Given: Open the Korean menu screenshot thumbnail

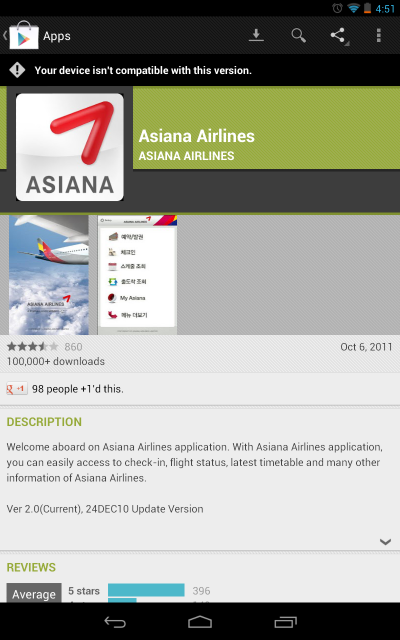Looking at the screenshot, I should point(138,275).
